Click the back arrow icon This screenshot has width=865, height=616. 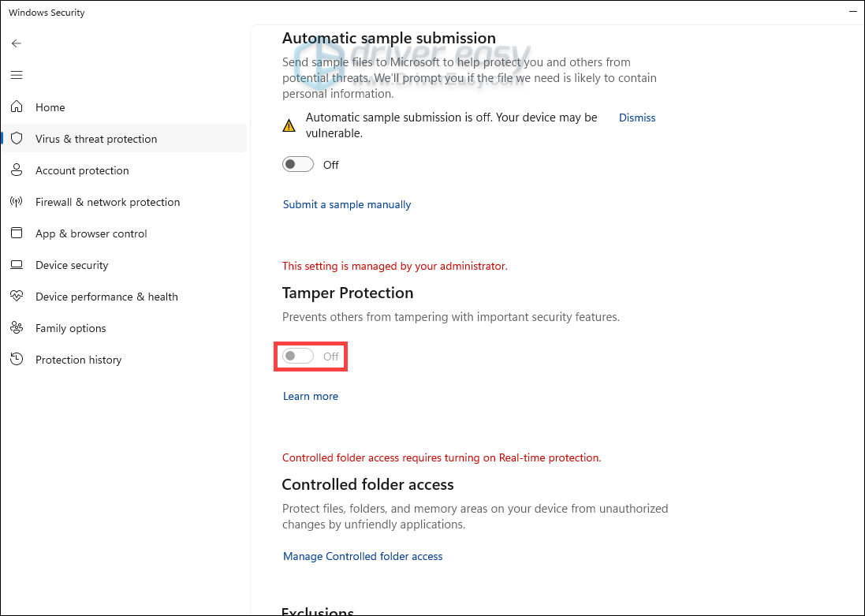pos(17,43)
